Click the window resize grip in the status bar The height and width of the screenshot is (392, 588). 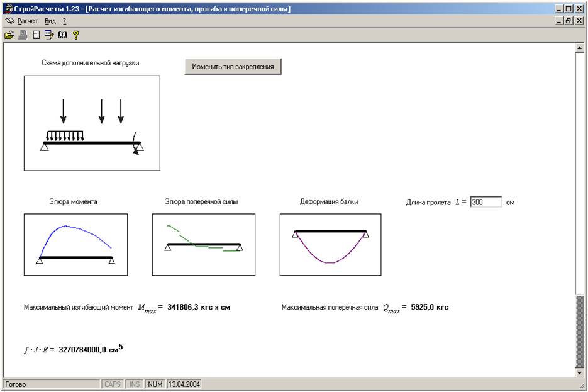(581, 385)
